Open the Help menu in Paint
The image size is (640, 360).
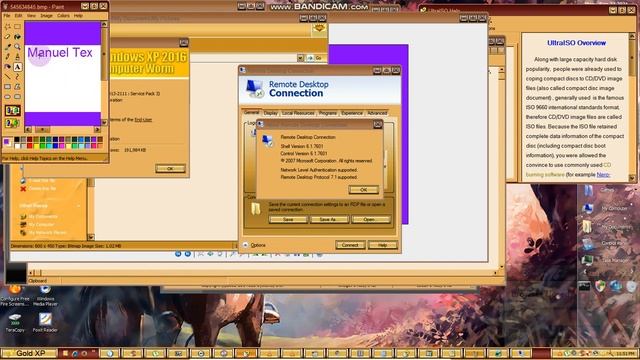pos(78,16)
